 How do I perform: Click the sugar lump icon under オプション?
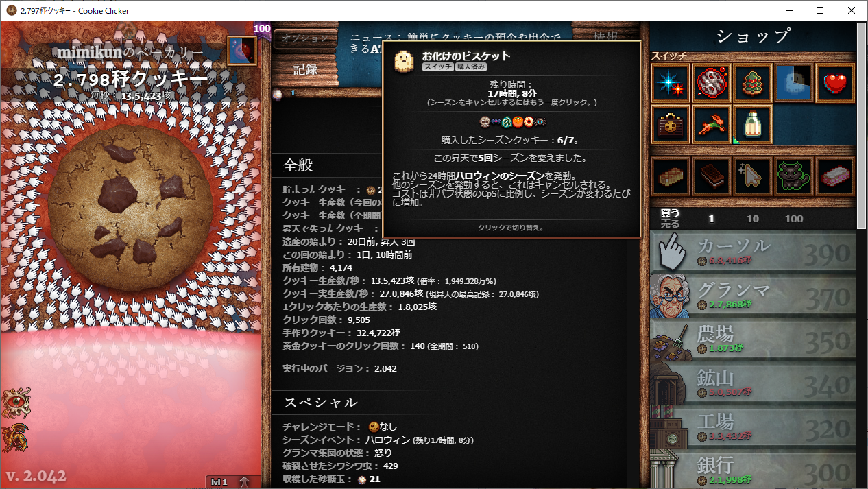[x=278, y=94]
